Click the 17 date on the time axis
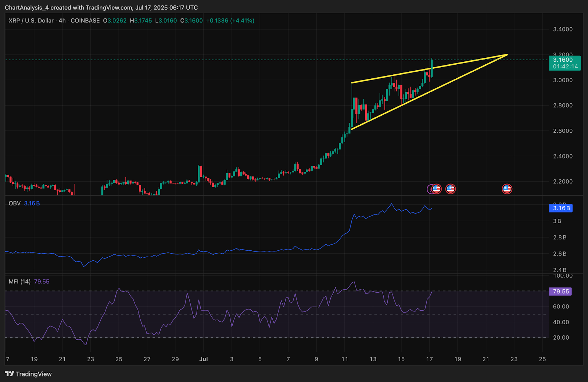The height and width of the screenshot is (382, 588). pos(429,359)
